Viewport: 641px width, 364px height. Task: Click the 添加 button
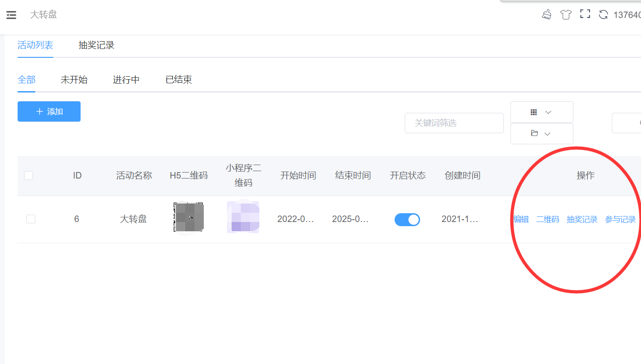coord(49,111)
